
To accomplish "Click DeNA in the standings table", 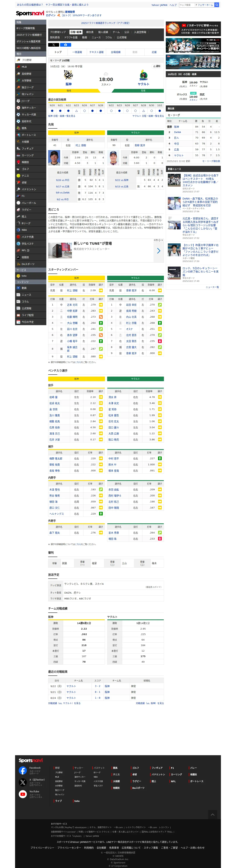I will point(177,132).
